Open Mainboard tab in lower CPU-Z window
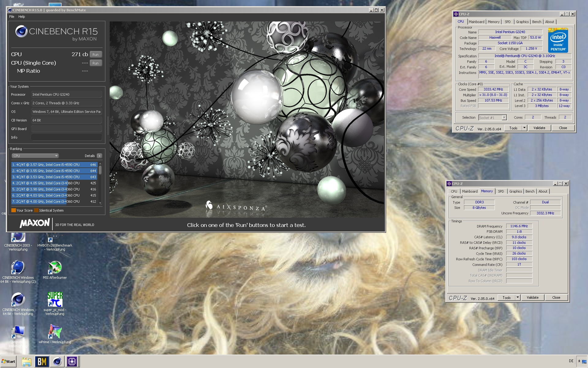The width and height of the screenshot is (588, 368). coord(470,191)
